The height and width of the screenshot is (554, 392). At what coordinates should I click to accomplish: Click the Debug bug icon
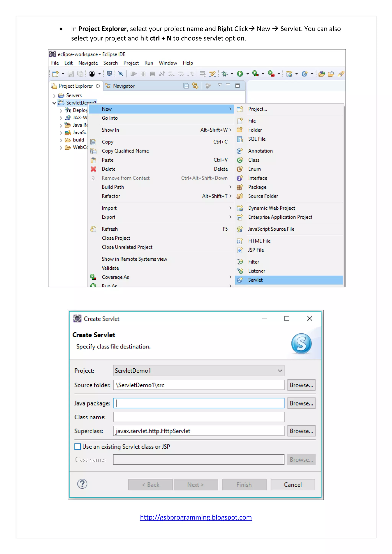click(225, 74)
